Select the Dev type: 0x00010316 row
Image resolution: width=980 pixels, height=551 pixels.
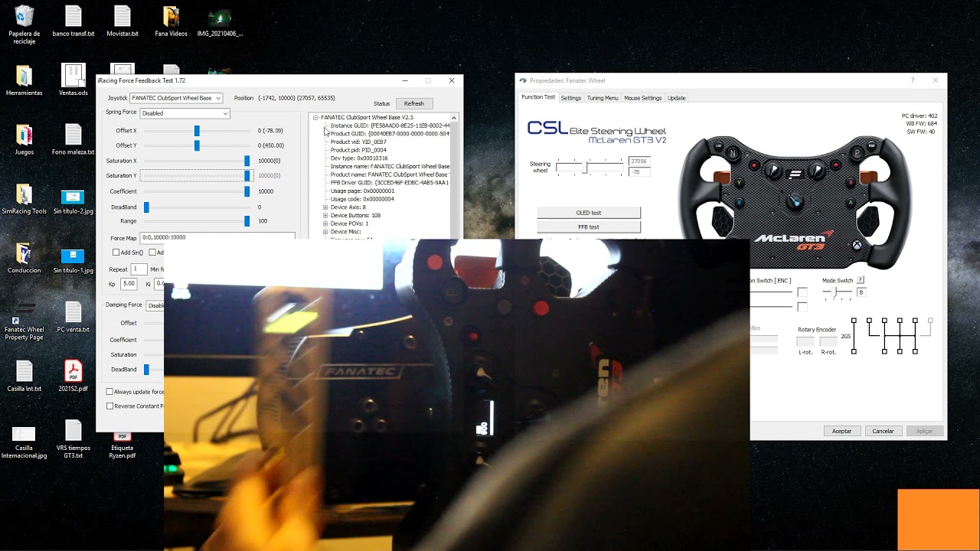(x=359, y=158)
